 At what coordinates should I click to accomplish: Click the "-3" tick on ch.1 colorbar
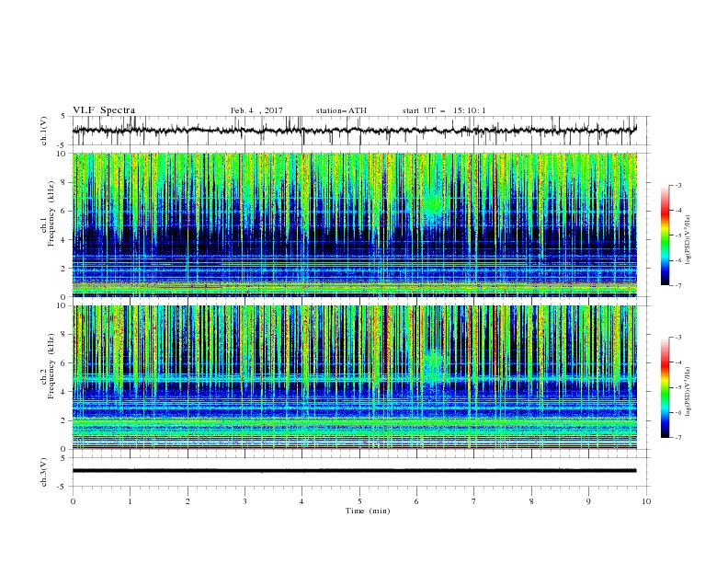coord(678,185)
